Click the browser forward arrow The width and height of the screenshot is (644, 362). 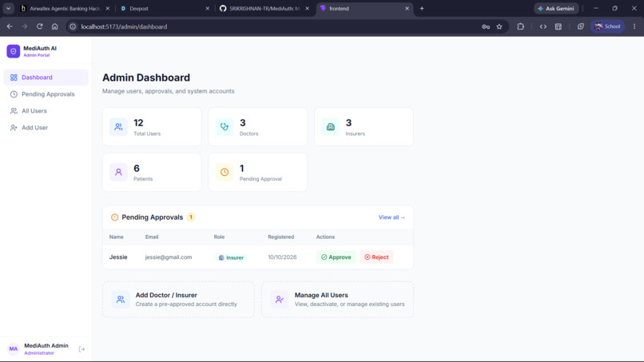point(25,26)
